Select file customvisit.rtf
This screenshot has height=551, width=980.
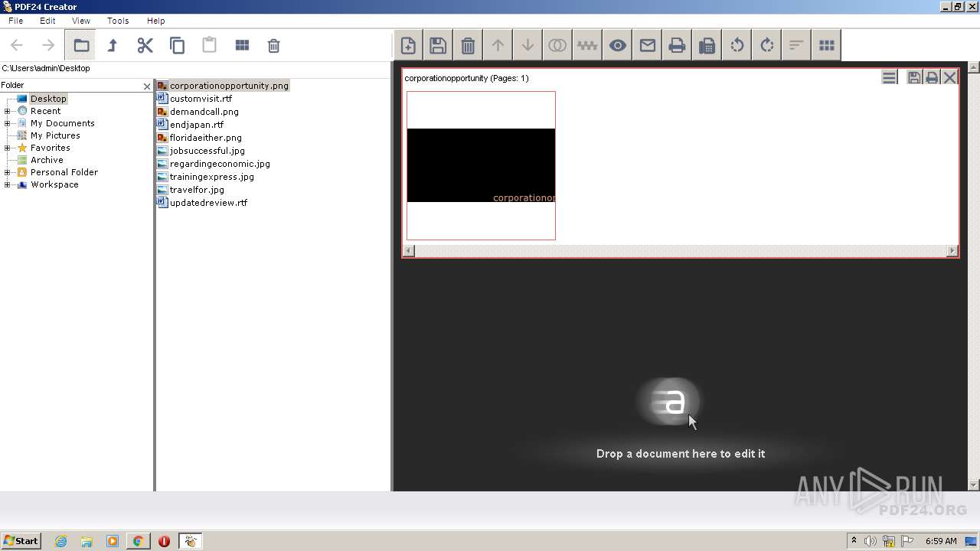point(194,99)
